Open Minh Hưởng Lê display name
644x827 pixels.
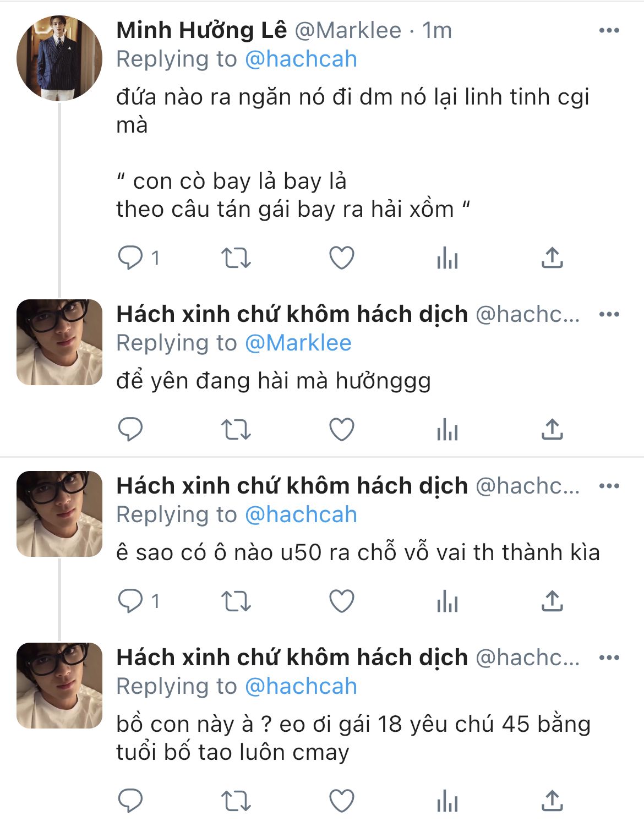pyautogui.click(x=201, y=31)
